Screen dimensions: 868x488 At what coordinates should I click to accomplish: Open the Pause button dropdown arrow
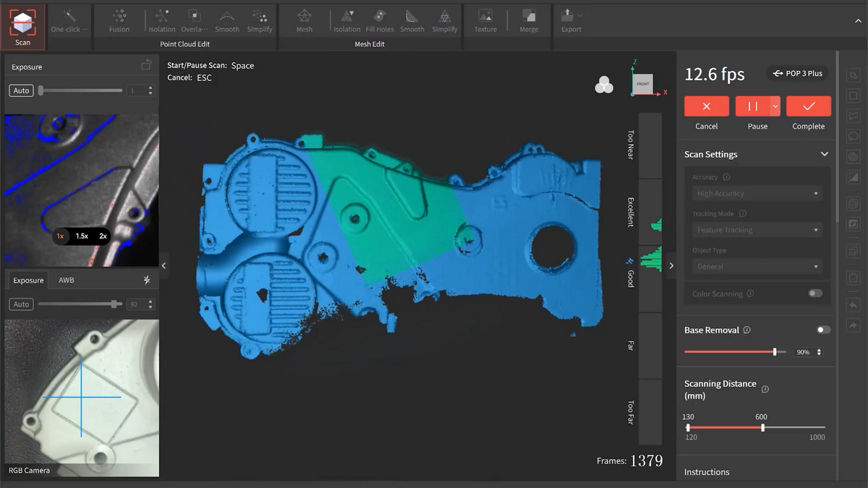click(x=775, y=106)
